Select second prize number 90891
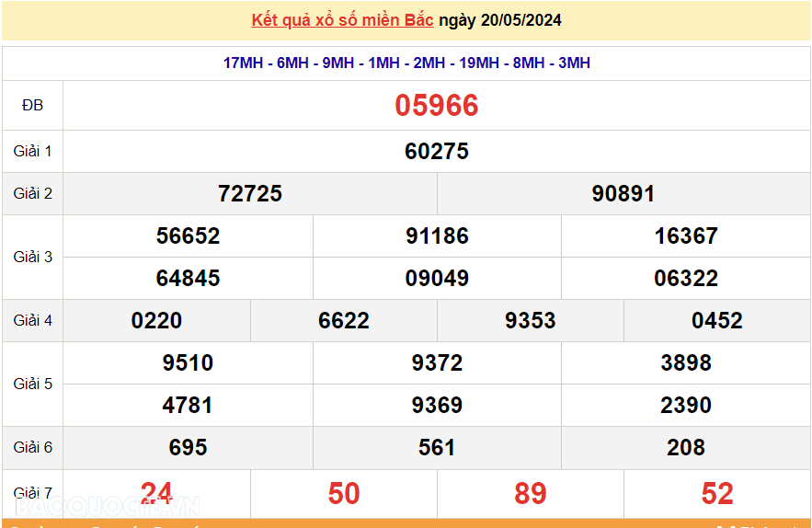 tap(623, 193)
